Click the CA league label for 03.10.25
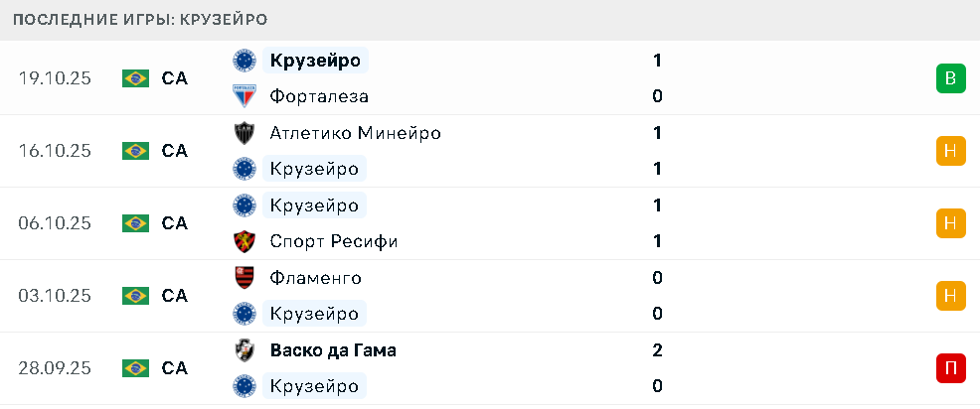Viewport: 980px width, 409px height. (x=175, y=296)
